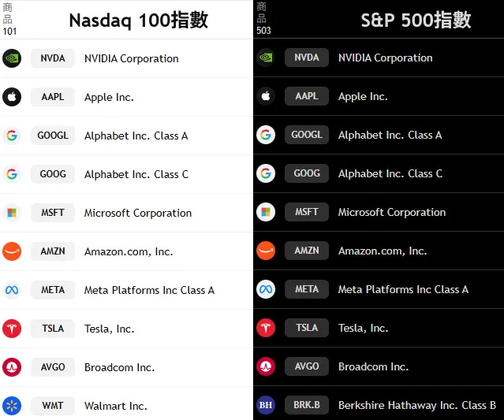Click the 'Nasdaq 100指數' heading

point(139,20)
